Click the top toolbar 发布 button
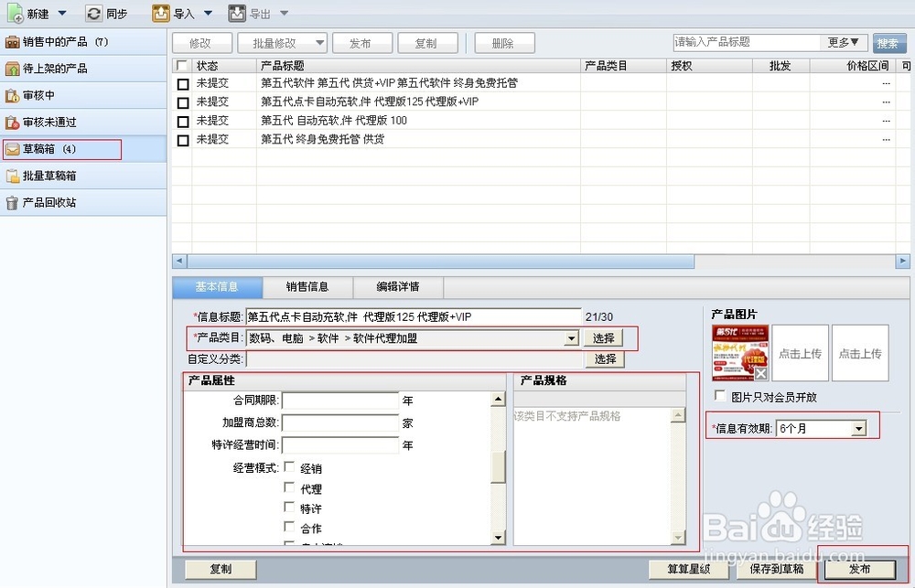This screenshot has width=915, height=588. [361, 43]
